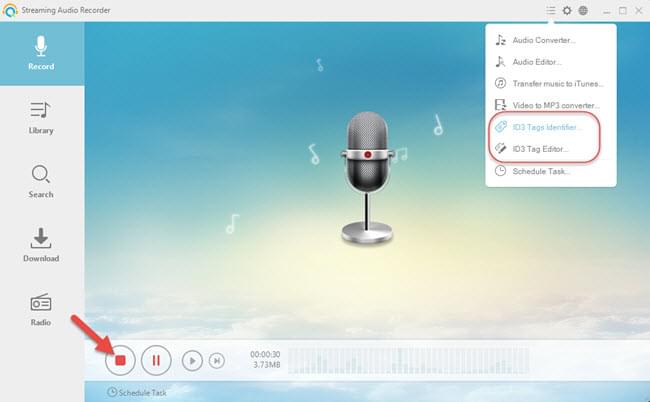Screen dimensions: 650x402
Task: Open ID3 Tags Identifier
Action: click(x=551, y=127)
